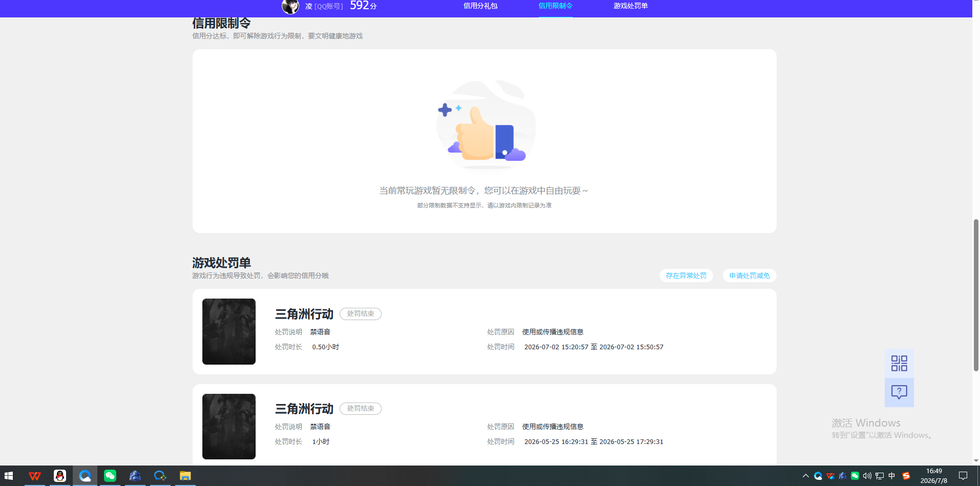
Task: Open network status tray icon
Action: (880, 476)
